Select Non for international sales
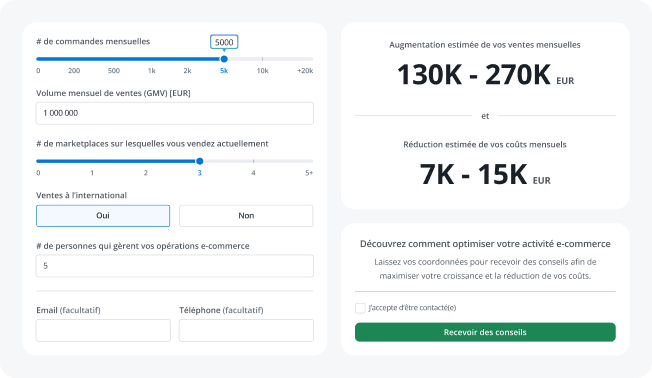This screenshot has height=378, width=652. click(x=246, y=215)
